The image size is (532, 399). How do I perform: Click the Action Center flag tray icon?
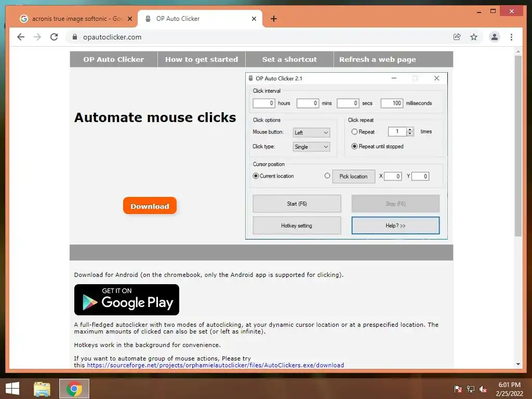[x=458, y=389]
